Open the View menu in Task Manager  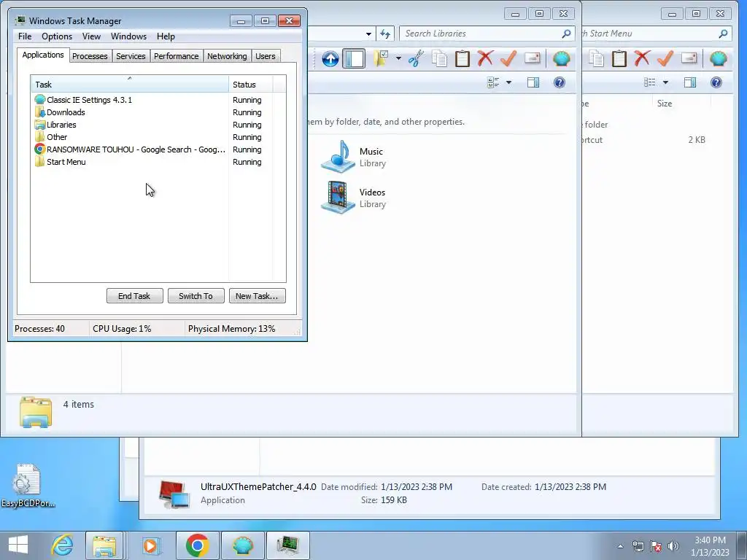91,36
